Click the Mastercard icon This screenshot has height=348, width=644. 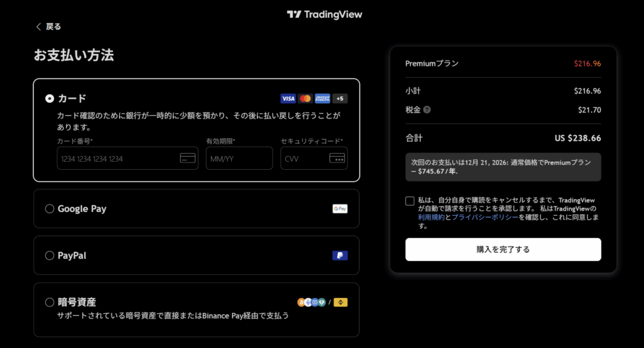[x=305, y=99]
